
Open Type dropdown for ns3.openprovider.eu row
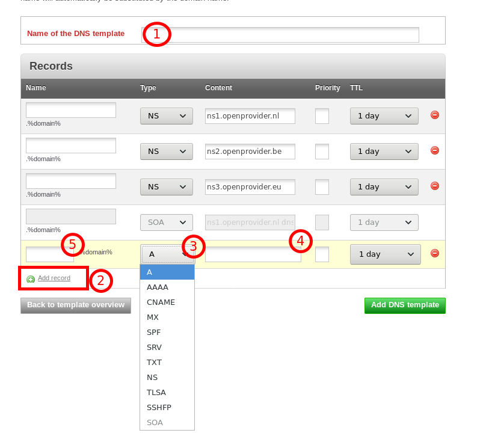click(166, 187)
